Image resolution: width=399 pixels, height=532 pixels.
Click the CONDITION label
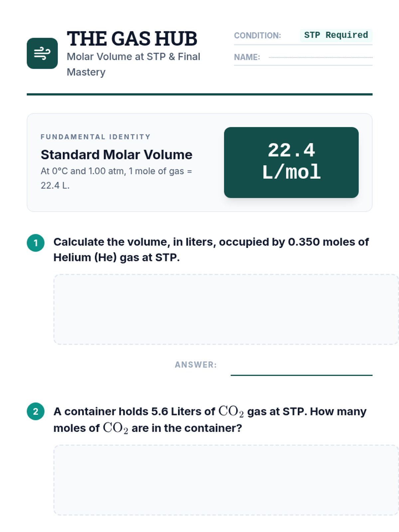pyautogui.click(x=257, y=36)
